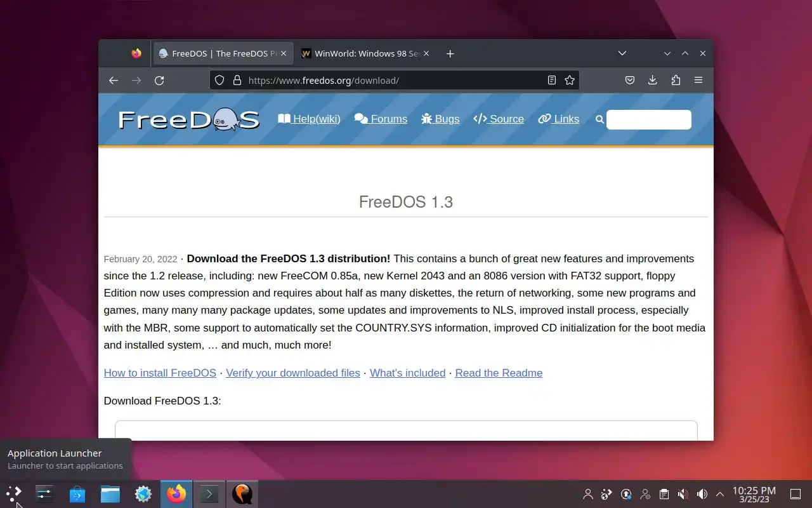
Task: Open the Firefox hamburger application menu
Action: coord(698,80)
